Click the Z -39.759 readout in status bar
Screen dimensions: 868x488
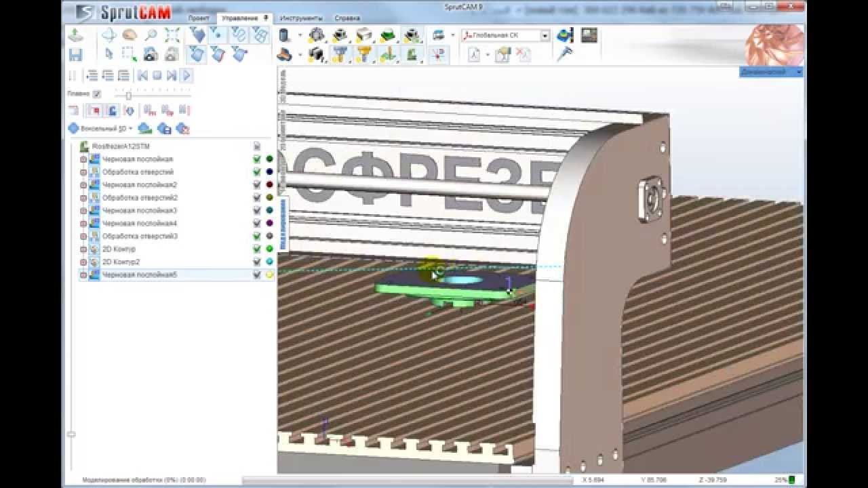click(712, 480)
